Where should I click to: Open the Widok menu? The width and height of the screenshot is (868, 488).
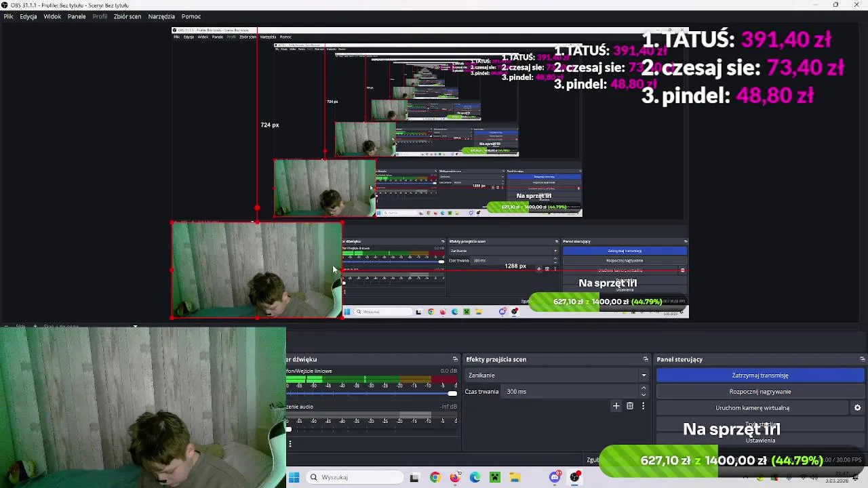point(52,16)
